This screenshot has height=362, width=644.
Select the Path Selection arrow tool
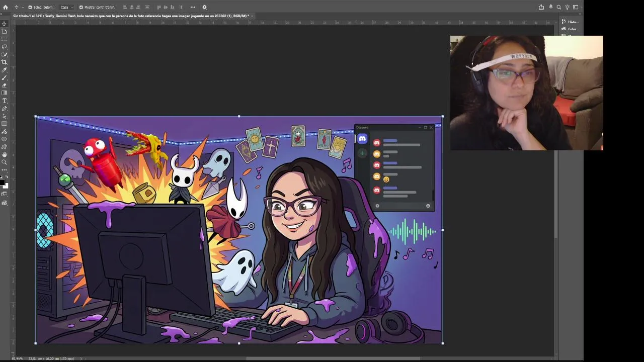5,116
